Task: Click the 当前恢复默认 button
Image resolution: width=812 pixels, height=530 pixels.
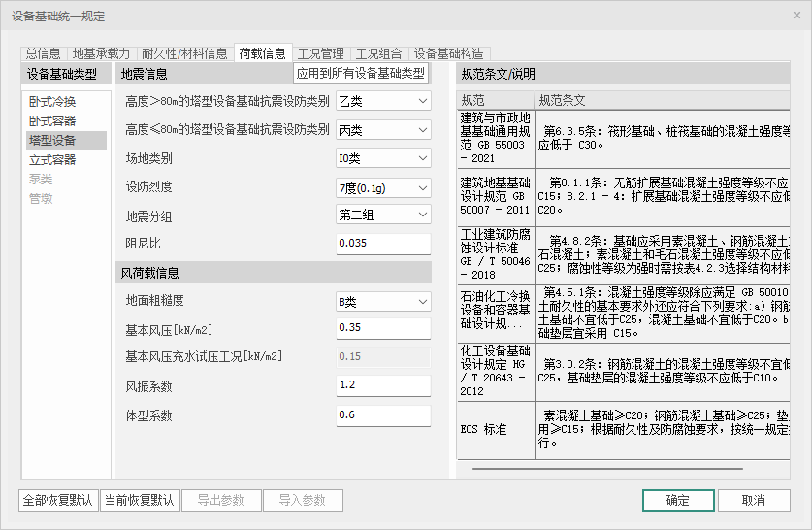Action: tap(139, 501)
